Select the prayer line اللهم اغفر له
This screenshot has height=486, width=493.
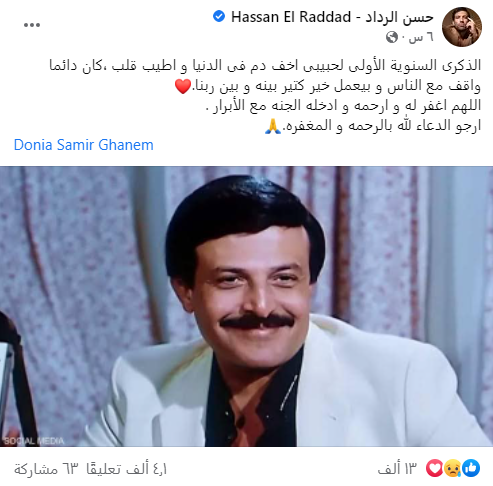click(x=343, y=106)
